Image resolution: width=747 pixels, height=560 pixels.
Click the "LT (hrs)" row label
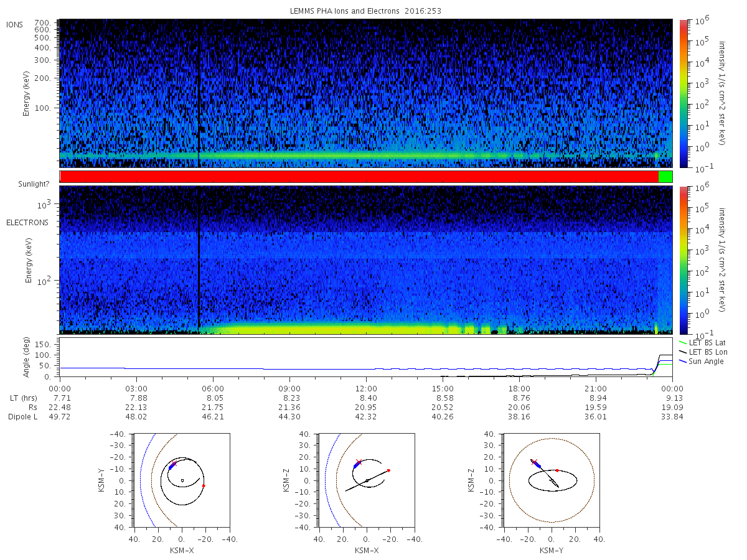(22, 398)
